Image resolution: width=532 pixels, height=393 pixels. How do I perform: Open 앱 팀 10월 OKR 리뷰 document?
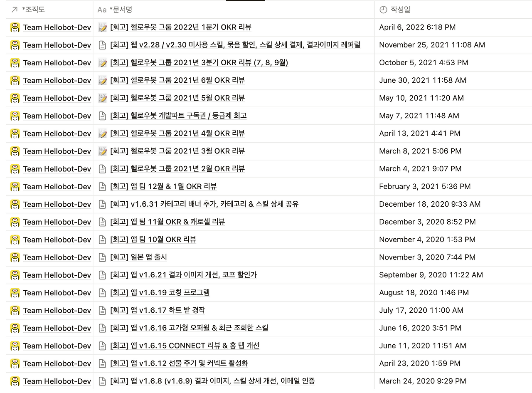[153, 240]
